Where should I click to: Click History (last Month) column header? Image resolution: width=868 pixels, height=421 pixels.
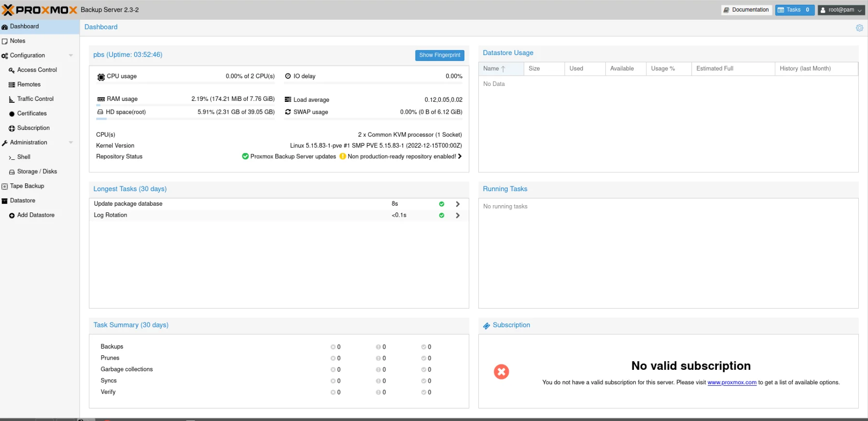pos(816,69)
